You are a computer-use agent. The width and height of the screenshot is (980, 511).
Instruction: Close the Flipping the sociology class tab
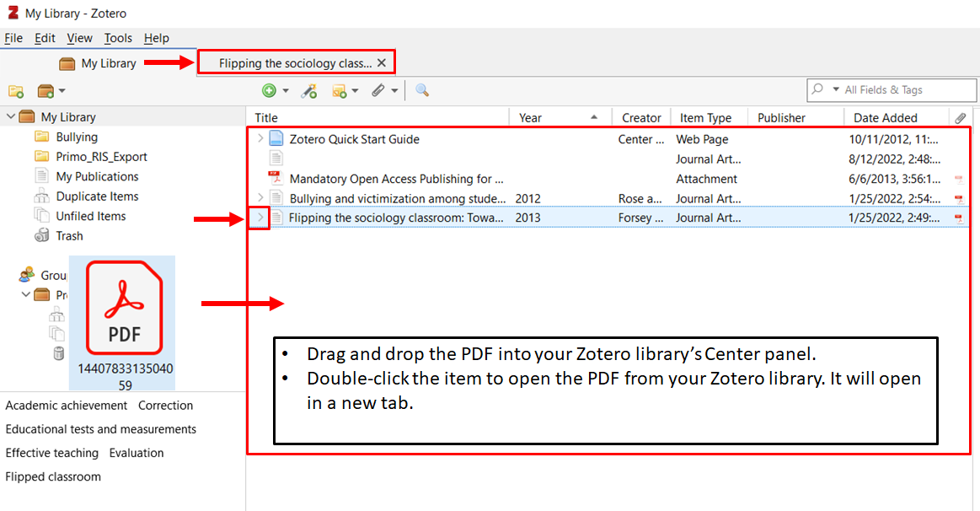[x=382, y=63]
